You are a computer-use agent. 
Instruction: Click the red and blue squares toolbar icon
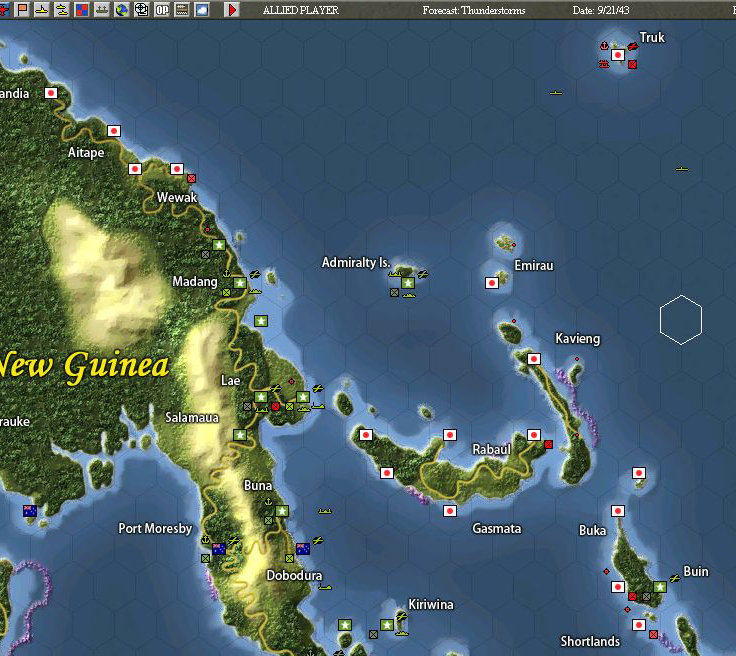tap(82, 9)
